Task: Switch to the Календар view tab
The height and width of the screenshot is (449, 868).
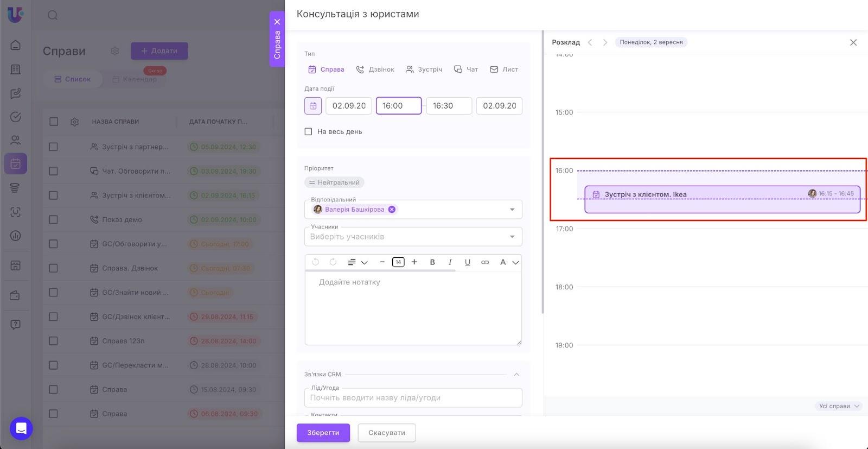Action: (x=134, y=79)
